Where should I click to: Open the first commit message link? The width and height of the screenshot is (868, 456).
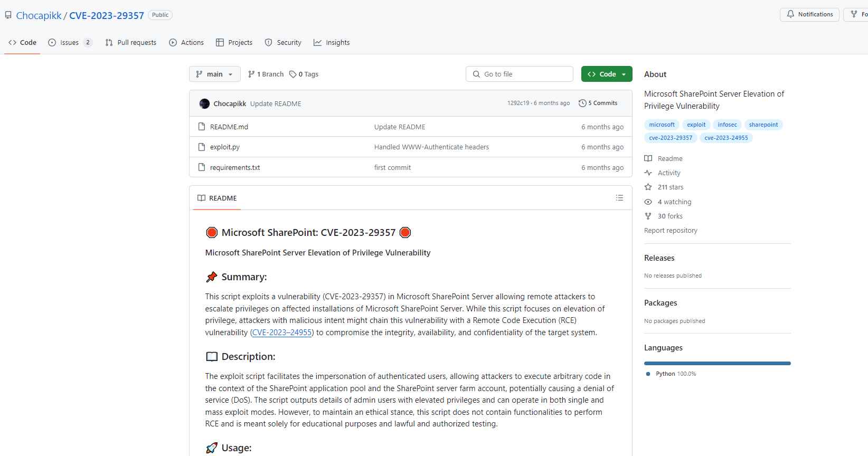pos(392,167)
